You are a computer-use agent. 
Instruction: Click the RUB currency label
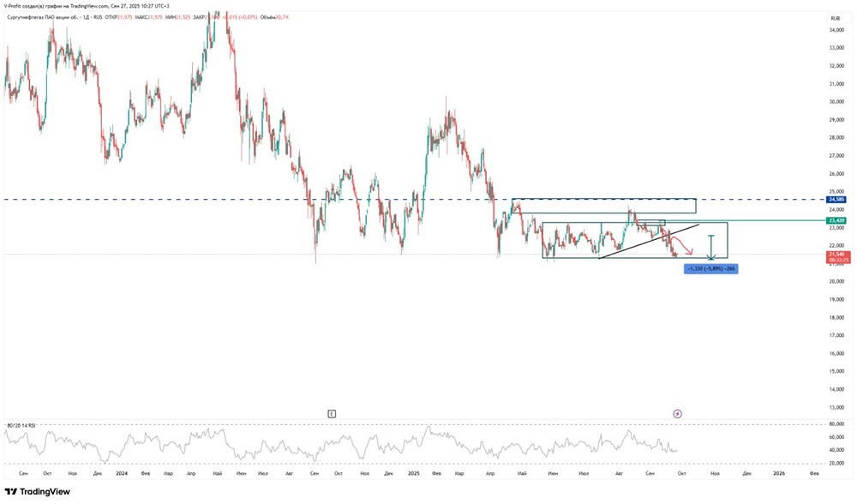(x=835, y=18)
